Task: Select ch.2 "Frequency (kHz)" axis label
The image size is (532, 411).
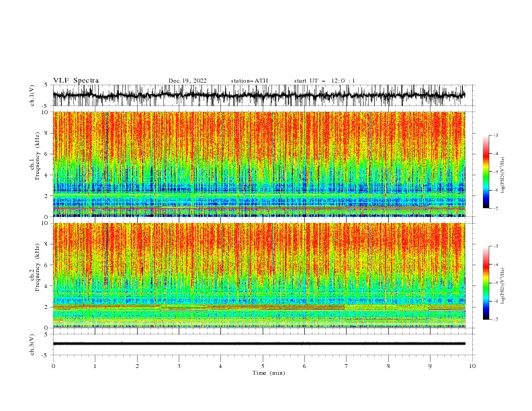Action: click(x=37, y=267)
